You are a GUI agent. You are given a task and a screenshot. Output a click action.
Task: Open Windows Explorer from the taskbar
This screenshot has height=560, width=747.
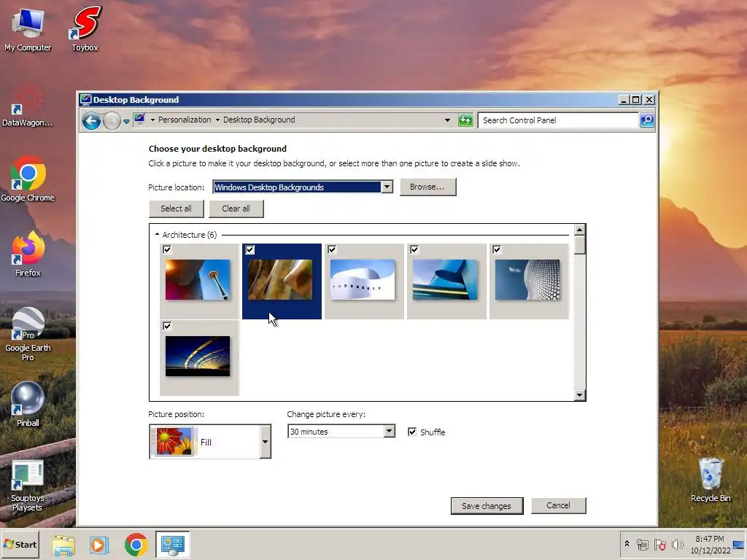(x=63, y=545)
